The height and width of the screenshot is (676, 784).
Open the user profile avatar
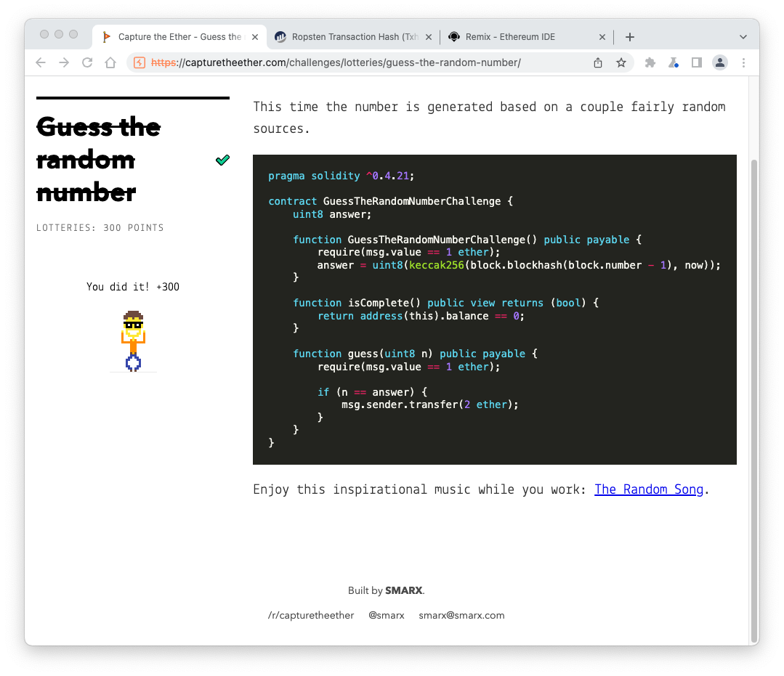coord(720,62)
